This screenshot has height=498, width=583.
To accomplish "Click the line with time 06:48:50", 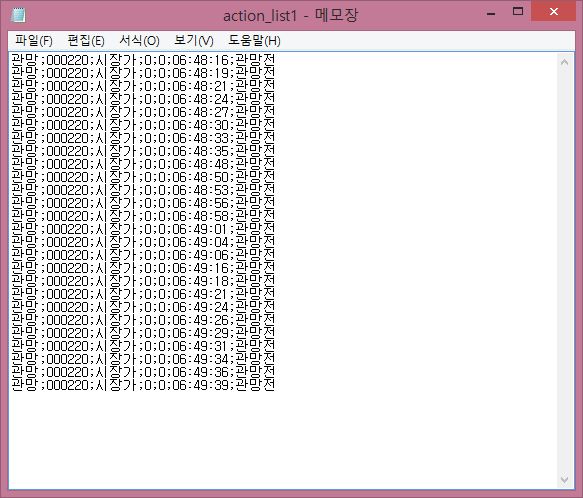I will point(143,177).
